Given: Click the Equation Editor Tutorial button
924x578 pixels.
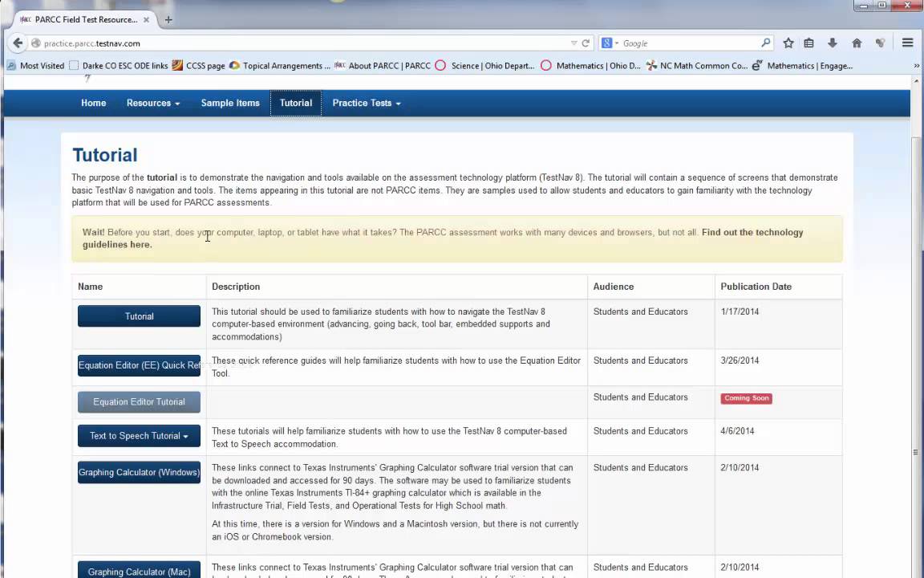Looking at the screenshot, I should [x=139, y=401].
